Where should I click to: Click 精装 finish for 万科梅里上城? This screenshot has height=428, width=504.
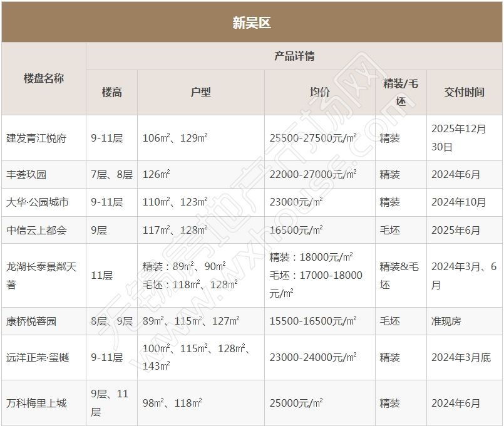(389, 403)
